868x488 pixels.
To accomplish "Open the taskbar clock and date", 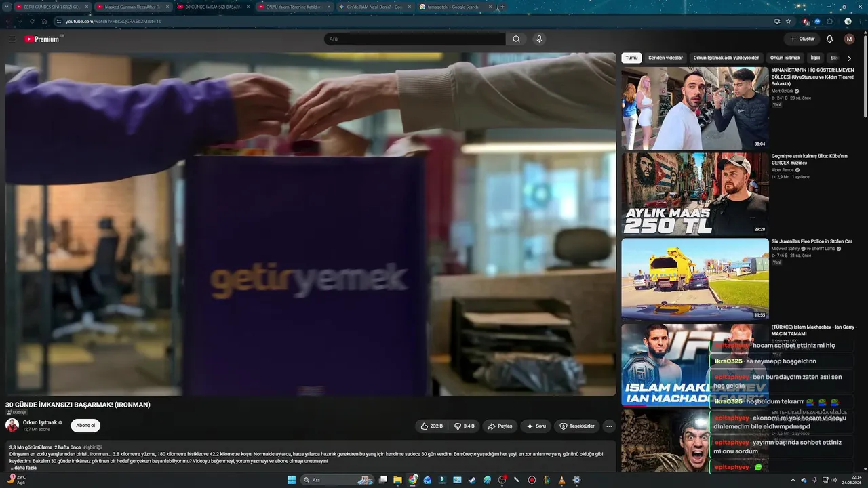I will coord(852,480).
